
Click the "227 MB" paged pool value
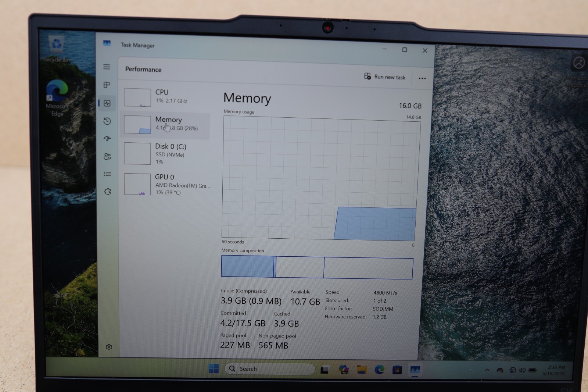click(x=235, y=345)
